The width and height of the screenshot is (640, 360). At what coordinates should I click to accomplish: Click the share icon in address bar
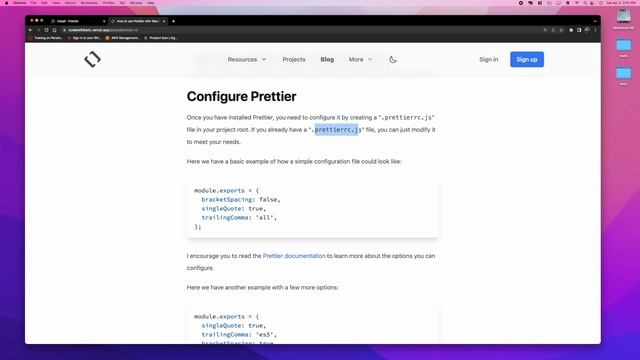click(553, 30)
